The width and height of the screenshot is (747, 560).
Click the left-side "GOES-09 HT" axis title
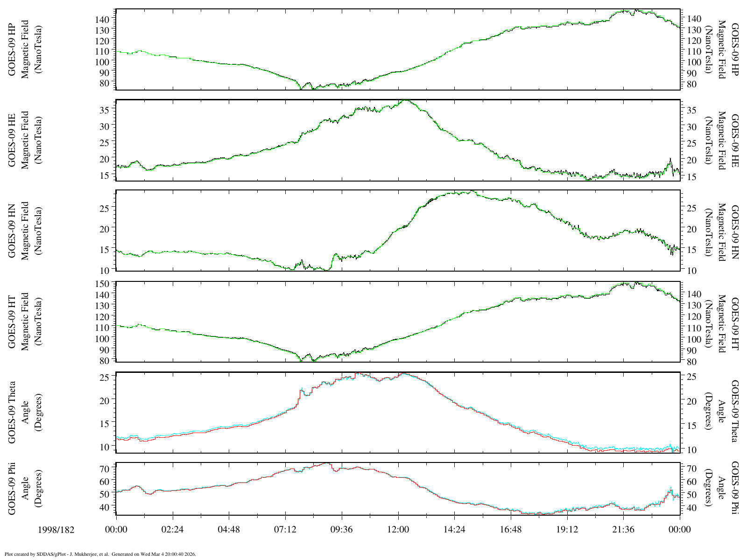[12, 322]
